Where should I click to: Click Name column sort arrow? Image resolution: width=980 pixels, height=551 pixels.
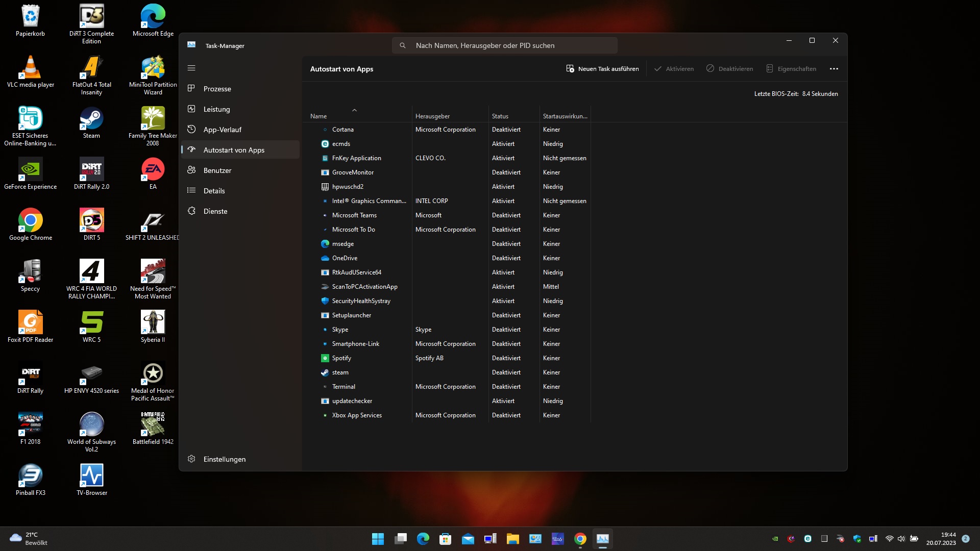point(354,110)
